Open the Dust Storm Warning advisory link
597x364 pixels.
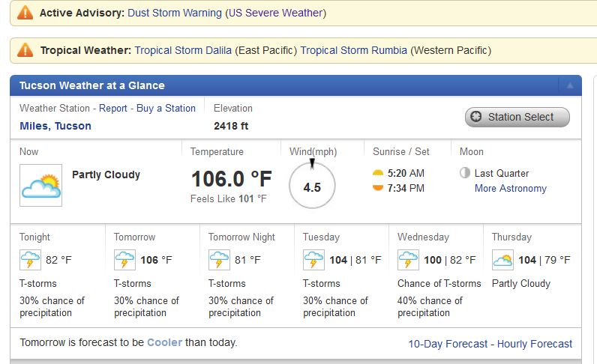coord(175,13)
